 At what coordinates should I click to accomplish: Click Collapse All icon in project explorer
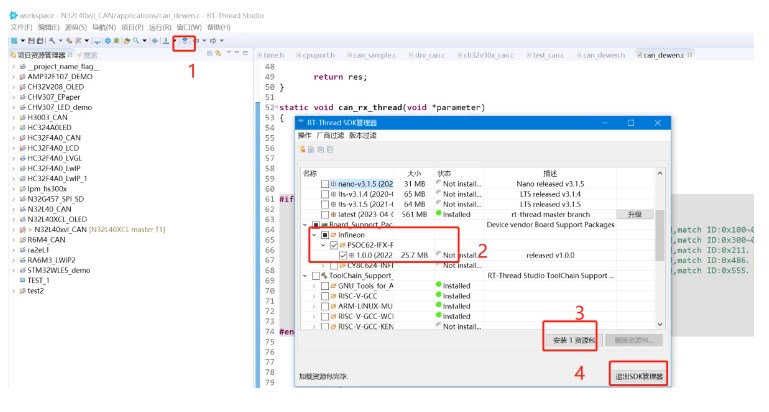(210, 53)
